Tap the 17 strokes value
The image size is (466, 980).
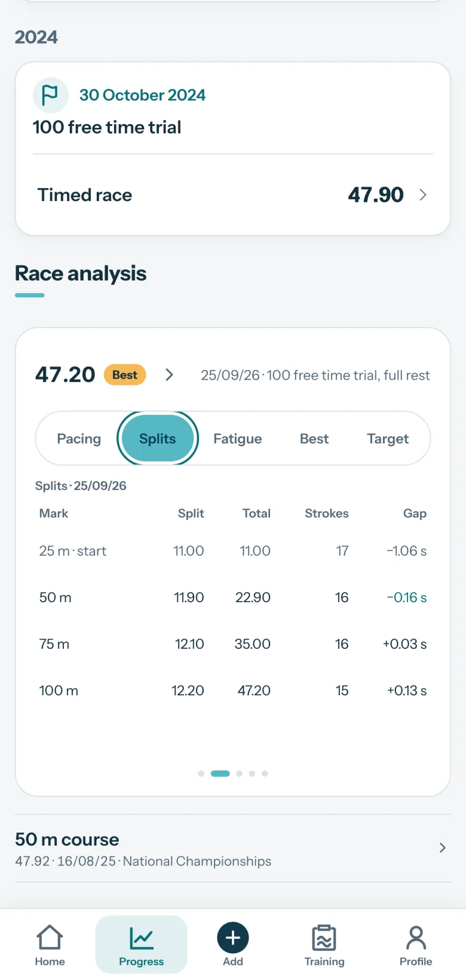[x=342, y=551]
